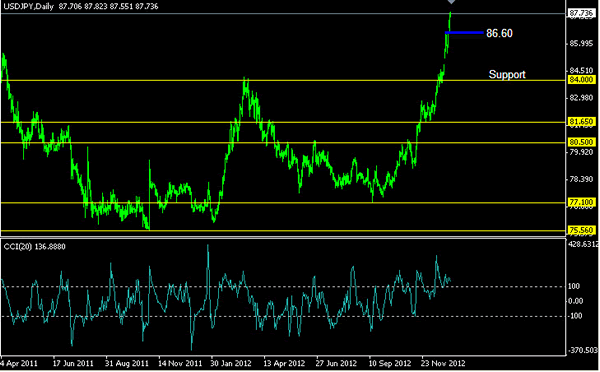
Task: Click the OHLC values 87.706 87.823 87.551 87.736
Action: pyautogui.click(x=108, y=7)
